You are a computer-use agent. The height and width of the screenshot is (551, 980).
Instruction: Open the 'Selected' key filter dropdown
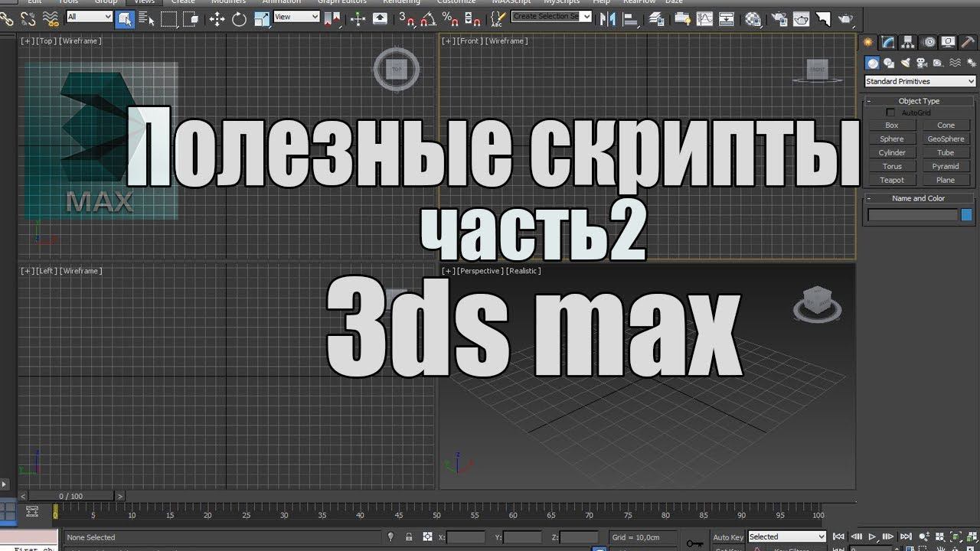787,537
